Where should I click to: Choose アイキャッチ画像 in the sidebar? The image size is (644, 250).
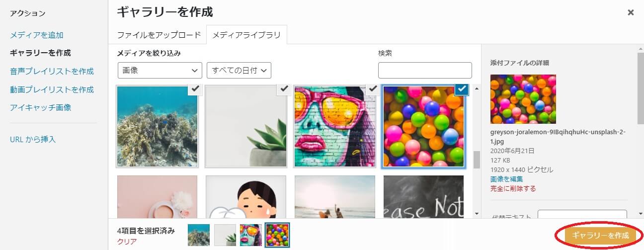click(41, 107)
